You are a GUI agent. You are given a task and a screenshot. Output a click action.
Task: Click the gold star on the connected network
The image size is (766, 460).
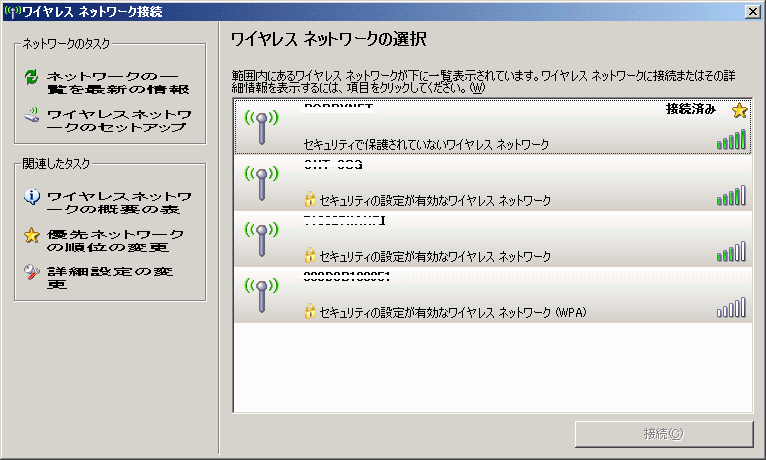pos(739,110)
